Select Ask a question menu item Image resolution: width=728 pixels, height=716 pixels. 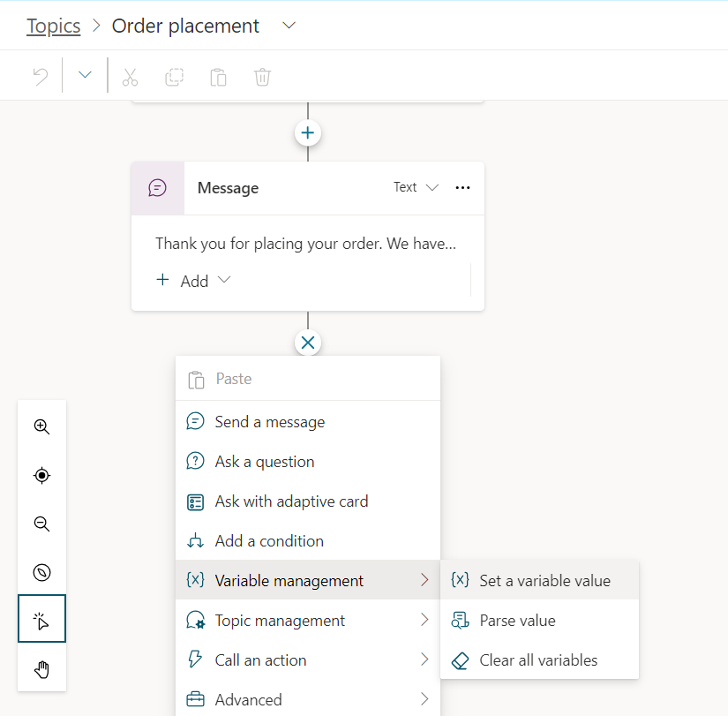pos(264,462)
